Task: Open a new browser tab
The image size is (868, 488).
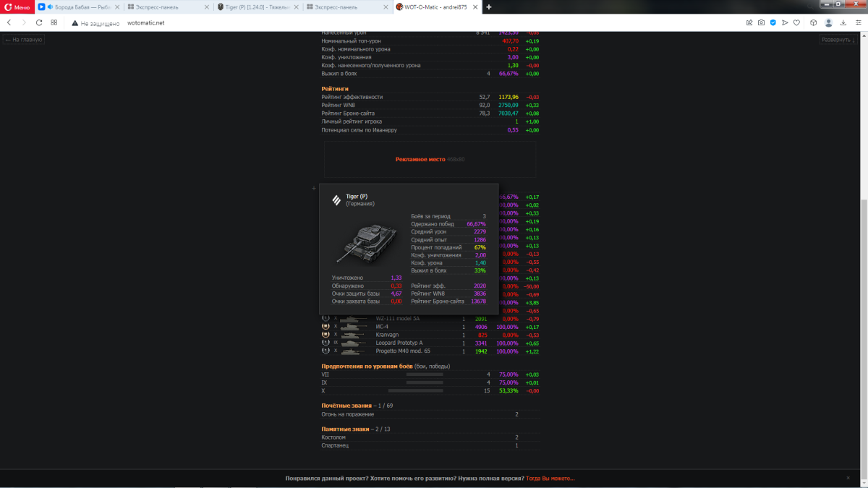Action: click(489, 7)
